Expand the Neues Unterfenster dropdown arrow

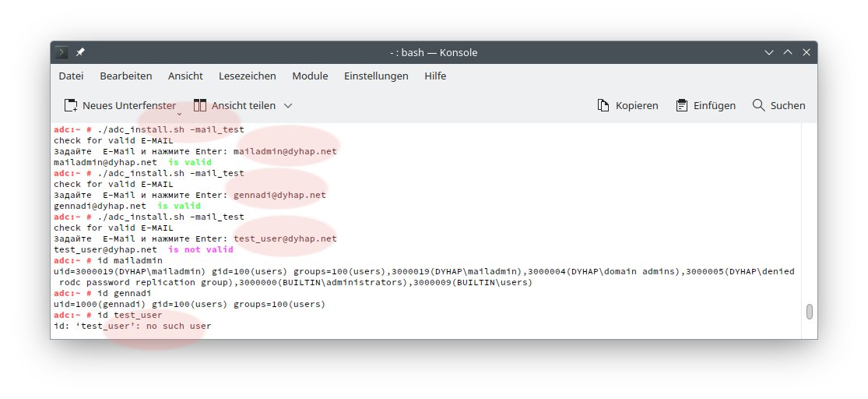(179, 113)
